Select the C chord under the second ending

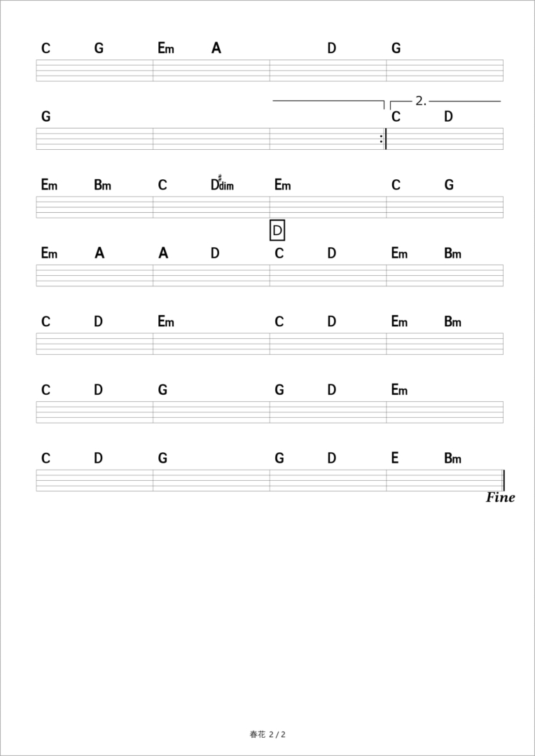click(396, 116)
